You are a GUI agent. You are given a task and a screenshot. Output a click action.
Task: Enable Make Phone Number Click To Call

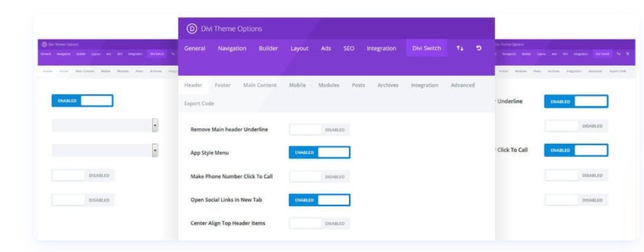pyautogui.click(x=320, y=177)
